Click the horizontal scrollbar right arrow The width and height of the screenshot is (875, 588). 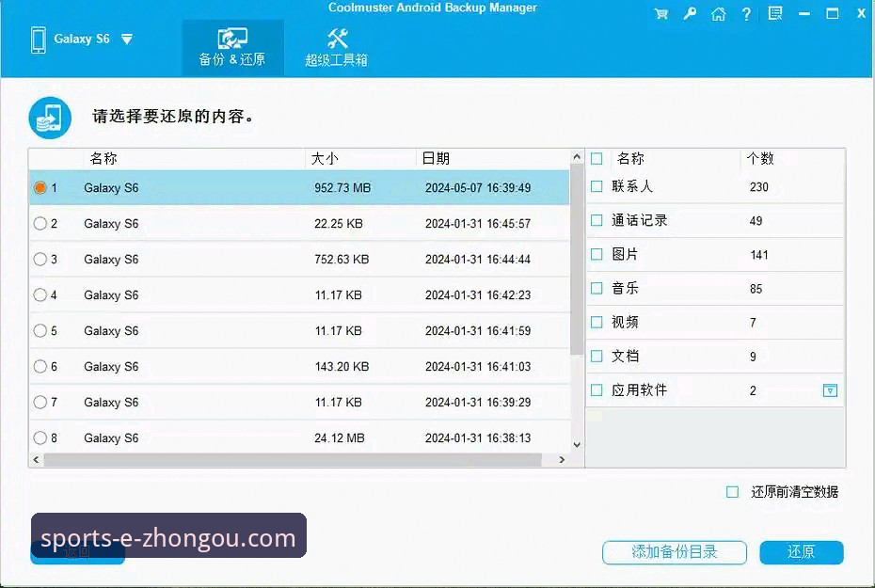[562, 460]
